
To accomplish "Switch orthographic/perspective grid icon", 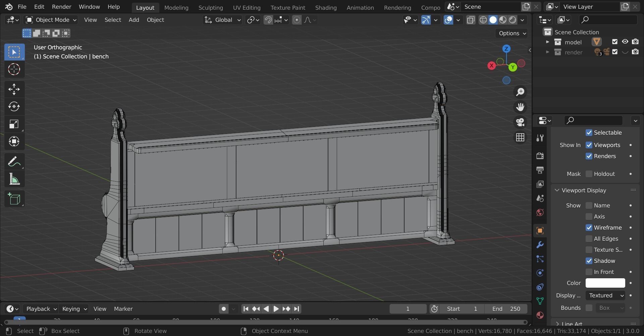I will (x=520, y=137).
